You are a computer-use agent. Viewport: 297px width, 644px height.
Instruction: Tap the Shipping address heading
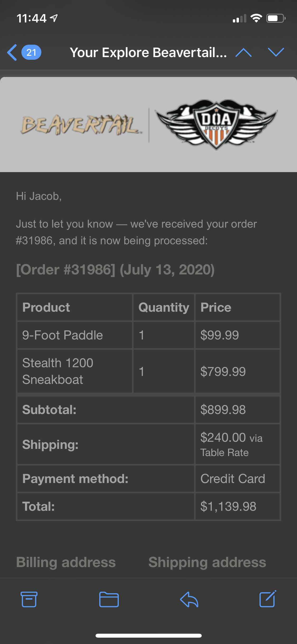(x=207, y=562)
